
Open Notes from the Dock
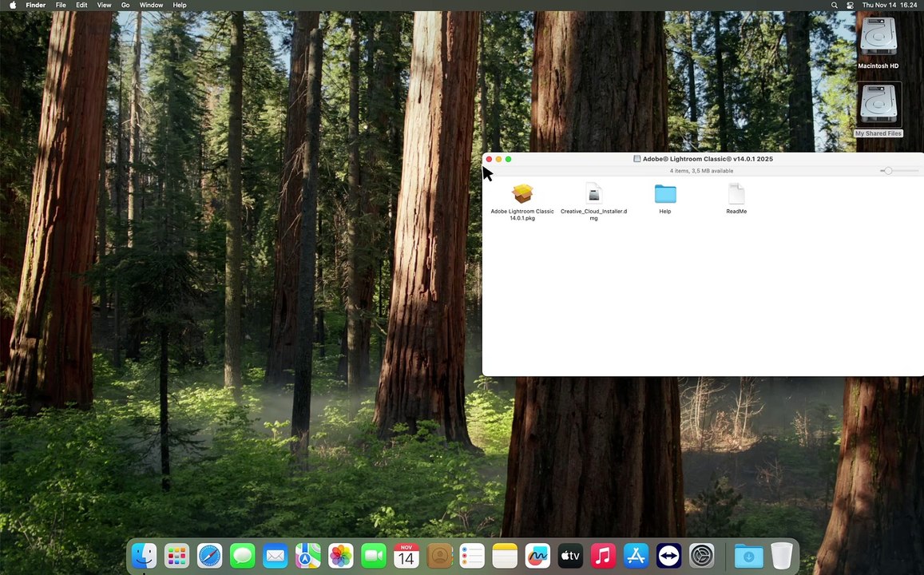pyautogui.click(x=505, y=556)
